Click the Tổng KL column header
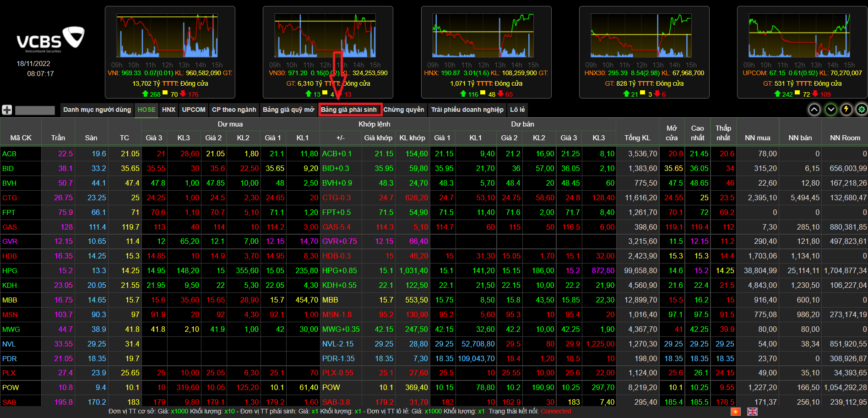868x418 pixels. [637, 137]
